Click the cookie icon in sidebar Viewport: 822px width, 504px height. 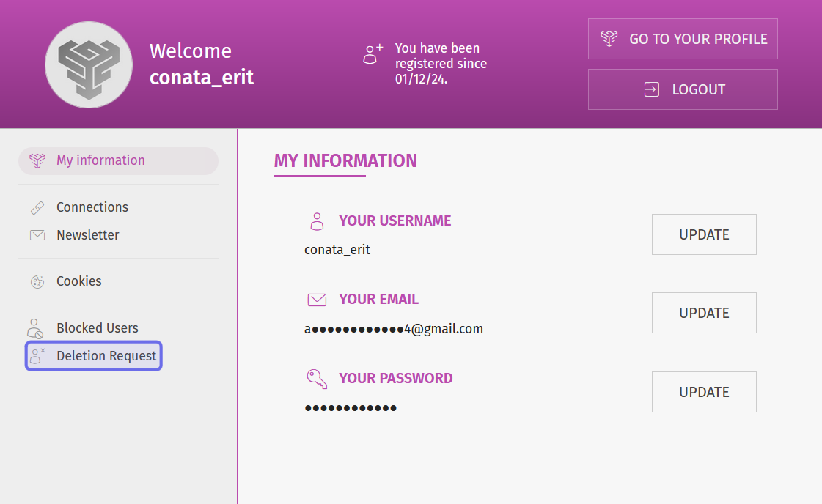(x=37, y=281)
